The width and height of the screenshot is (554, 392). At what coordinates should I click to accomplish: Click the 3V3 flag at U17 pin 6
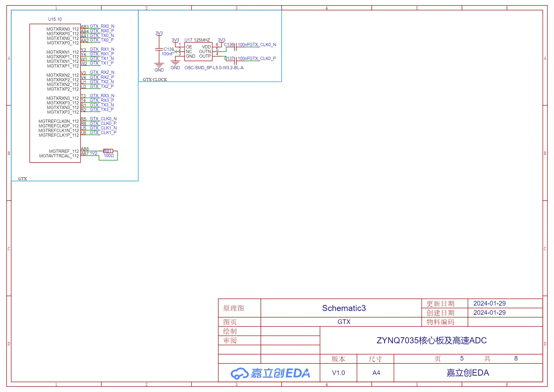pyautogui.click(x=221, y=41)
